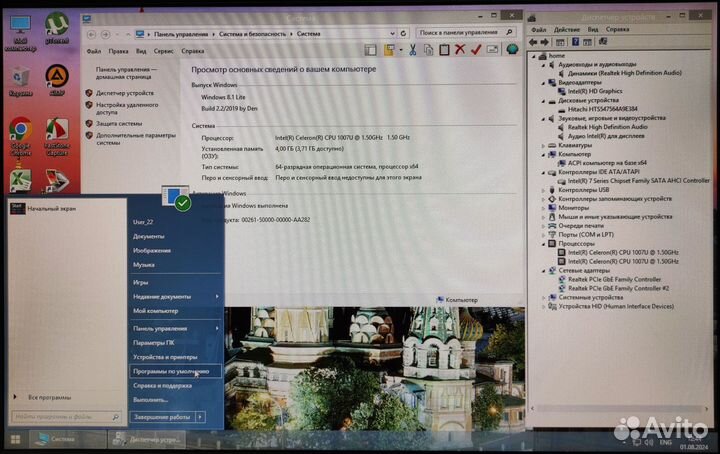Click the Back arrow in System window
Image resolution: width=720 pixels, height=454 pixels.
[x=91, y=34]
